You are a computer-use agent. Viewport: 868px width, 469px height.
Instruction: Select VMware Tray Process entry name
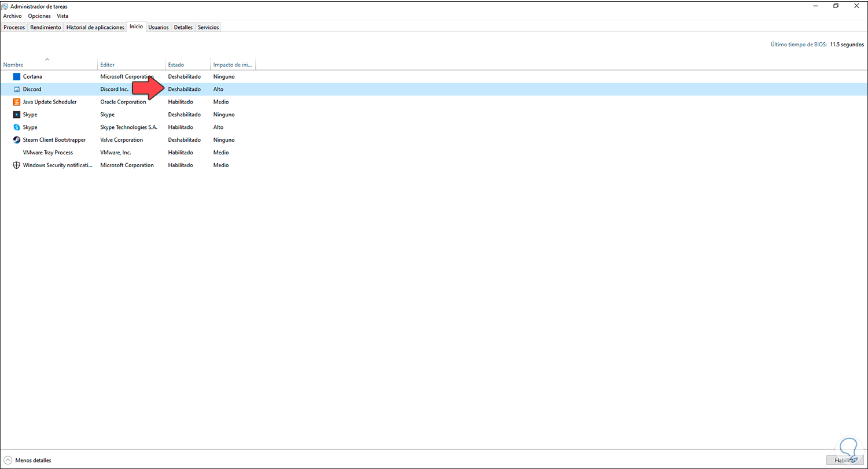pyautogui.click(x=48, y=153)
